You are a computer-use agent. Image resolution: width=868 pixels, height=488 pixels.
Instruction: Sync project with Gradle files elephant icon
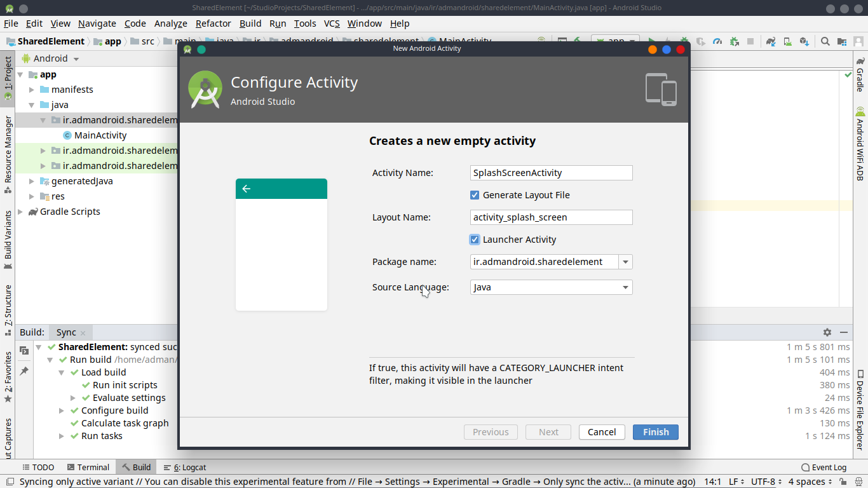point(771,41)
